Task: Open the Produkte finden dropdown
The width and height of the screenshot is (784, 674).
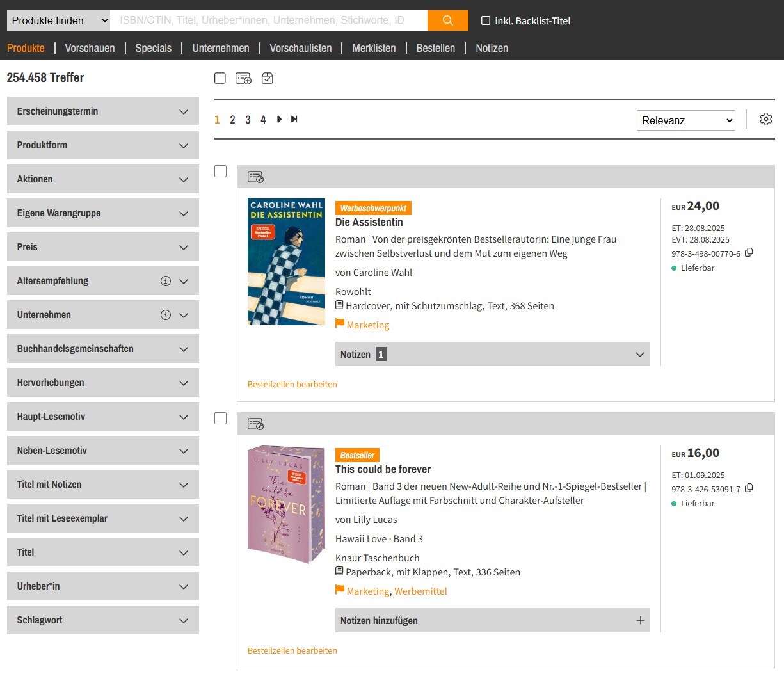Action: coord(58,20)
